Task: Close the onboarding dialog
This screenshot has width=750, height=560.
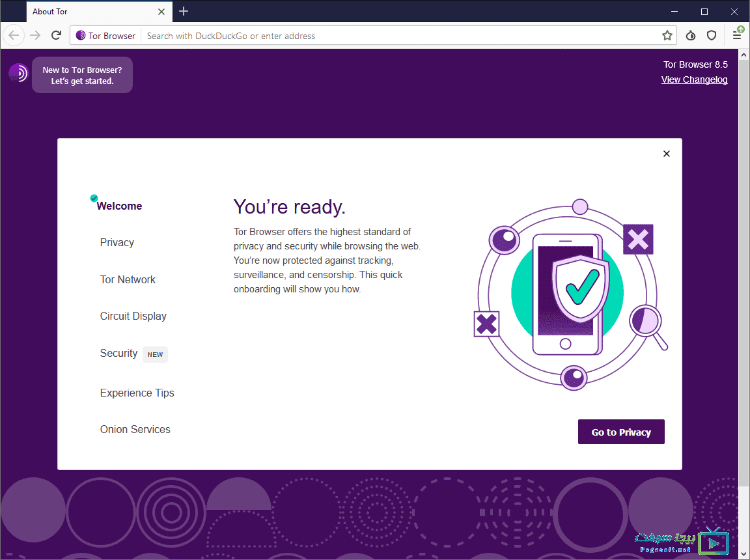Action: point(666,154)
